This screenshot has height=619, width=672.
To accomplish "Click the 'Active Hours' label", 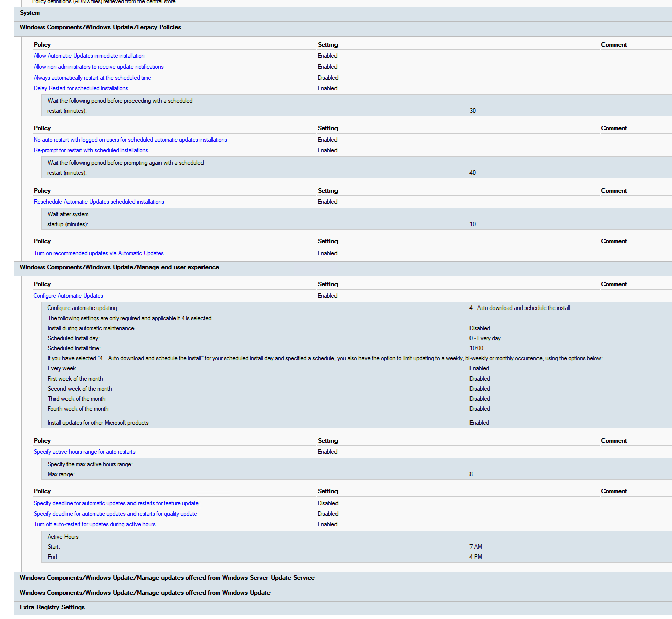I will [63, 537].
